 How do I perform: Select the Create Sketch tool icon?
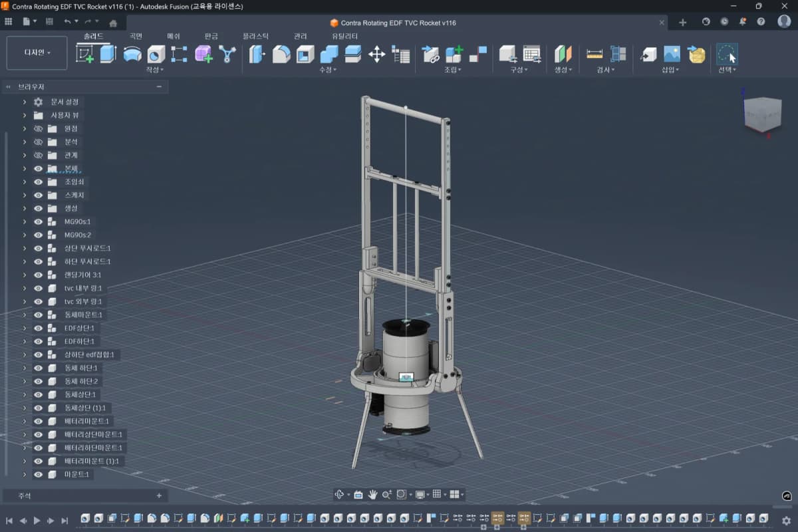(x=85, y=54)
